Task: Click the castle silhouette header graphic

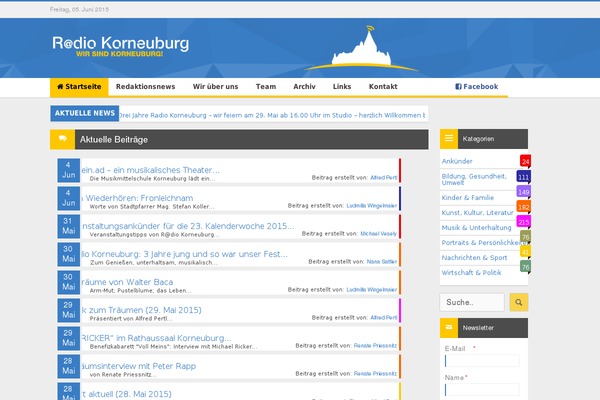Action: [362, 49]
